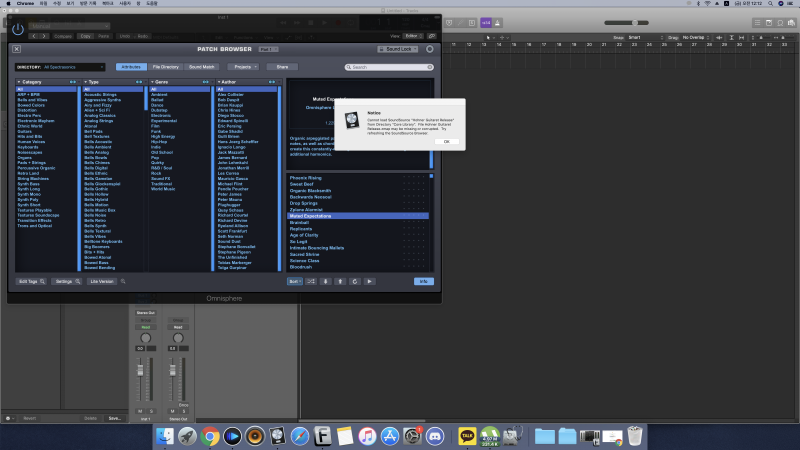Click the magnifier zoom icon beside Lite Version
The image size is (800, 450).
pyautogui.click(x=123, y=282)
